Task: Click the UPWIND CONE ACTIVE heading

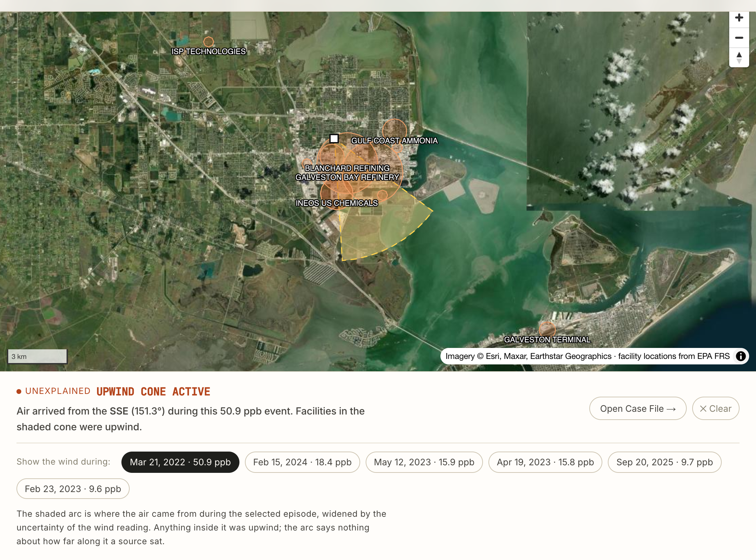Action: coord(153,392)
